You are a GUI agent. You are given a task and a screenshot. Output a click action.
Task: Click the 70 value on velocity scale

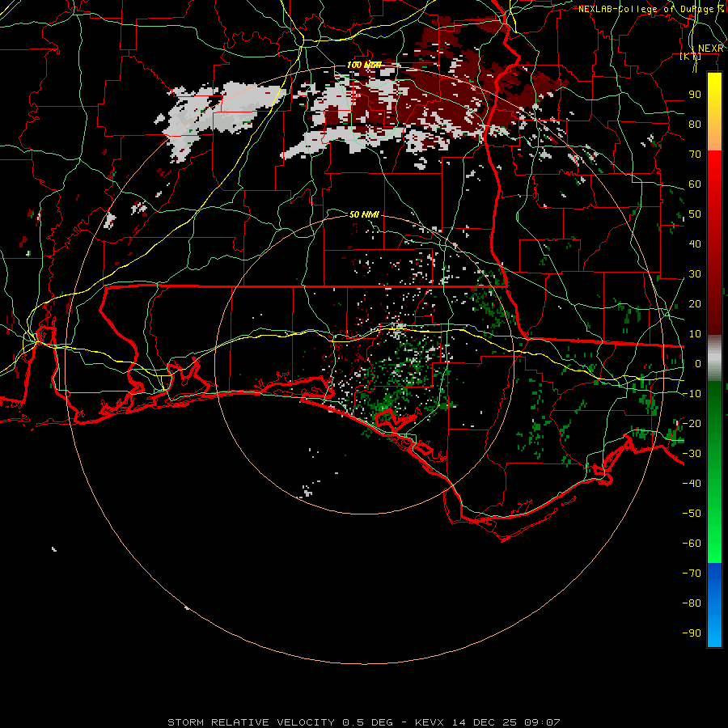click(x=695, y=154)
